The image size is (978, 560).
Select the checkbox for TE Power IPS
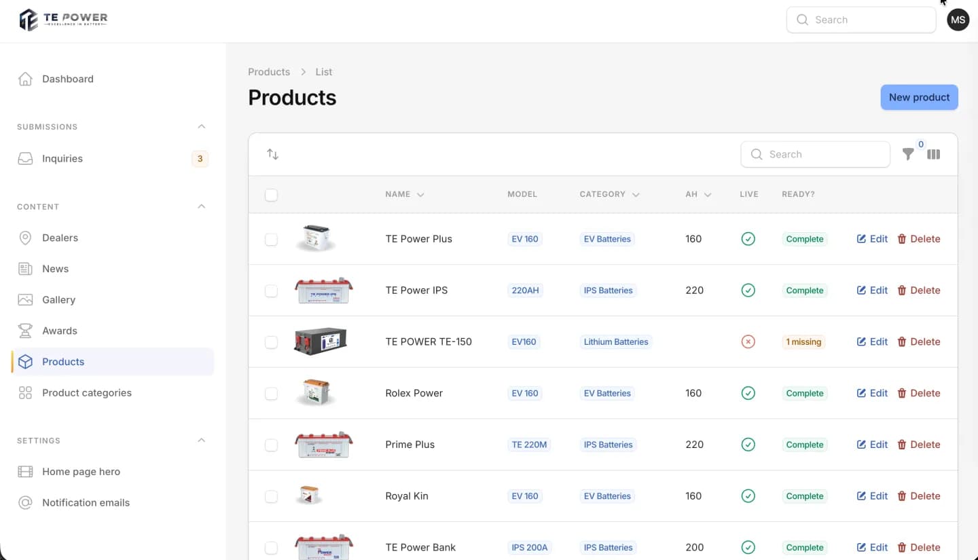[271, 291]
